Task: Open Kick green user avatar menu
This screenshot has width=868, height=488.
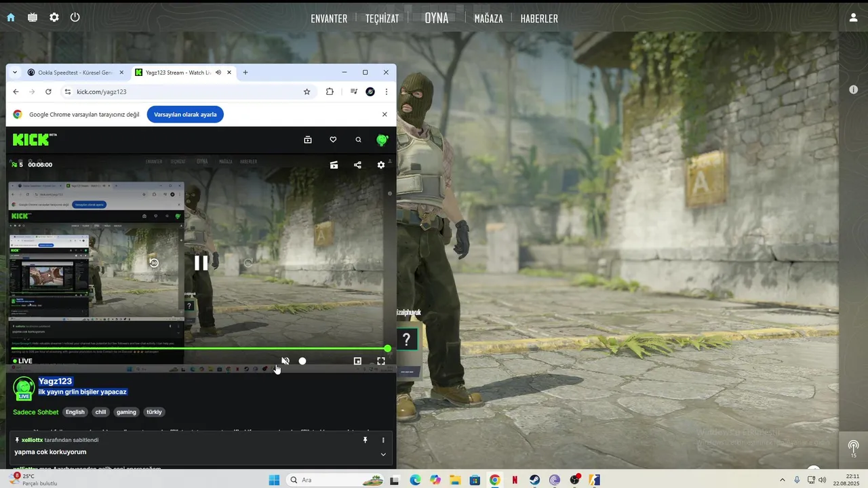Action: [x=382, y=140]
